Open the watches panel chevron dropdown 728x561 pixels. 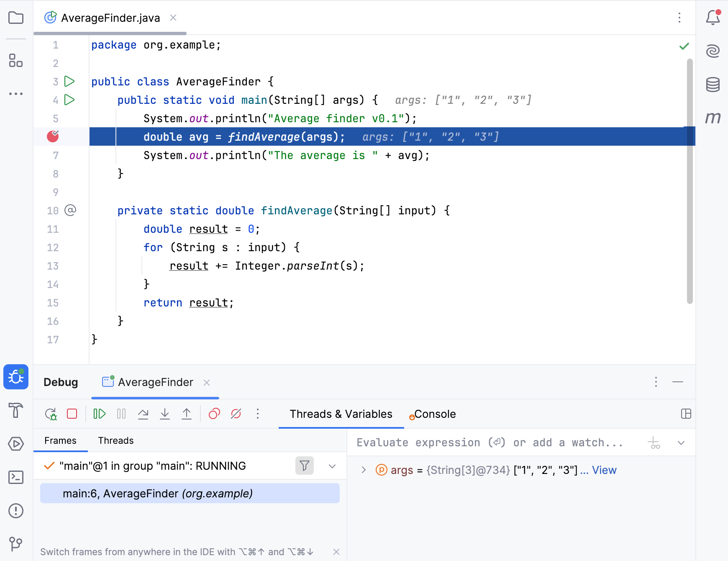point(681,442)
